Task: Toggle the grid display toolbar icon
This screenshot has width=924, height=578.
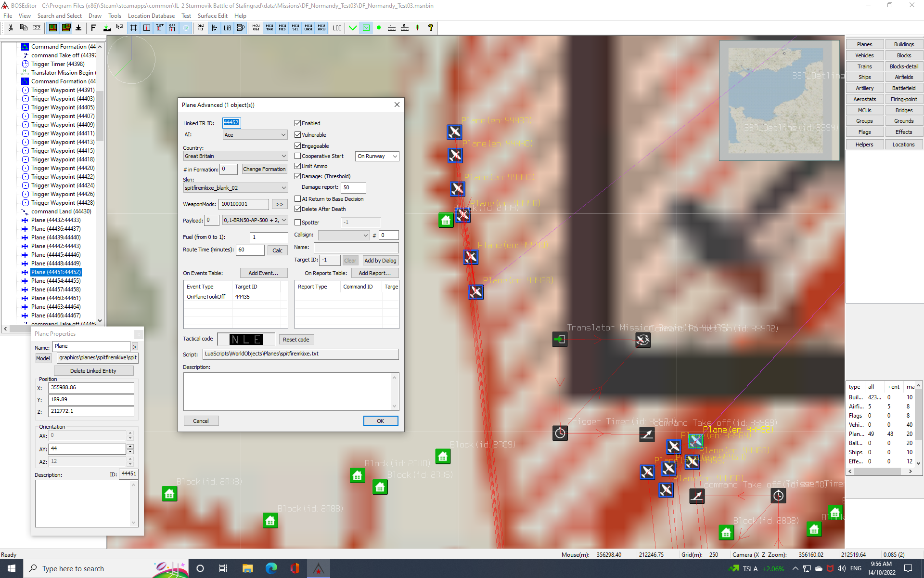Action: tap(133, 28)
